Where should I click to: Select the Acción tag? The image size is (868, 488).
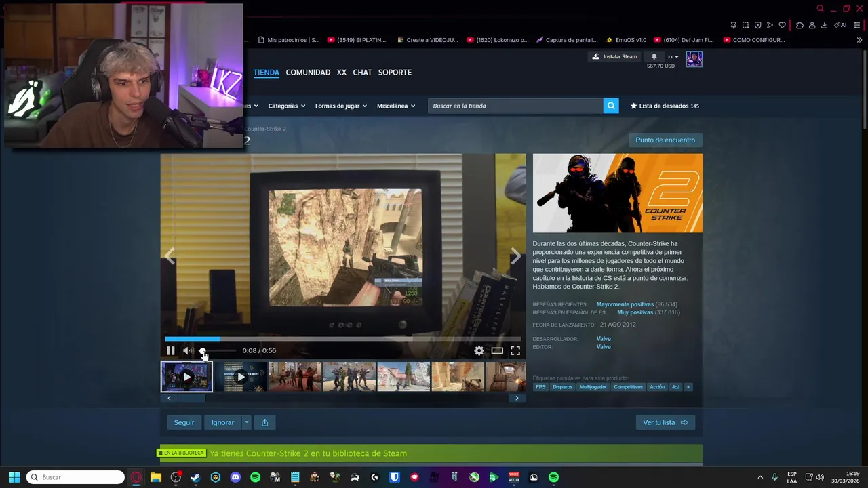657,387
